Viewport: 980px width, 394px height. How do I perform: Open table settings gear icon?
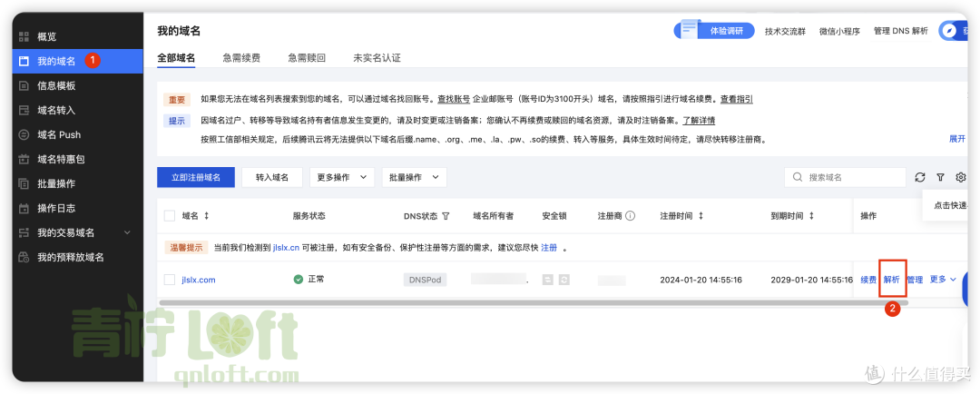coord(961,177)
